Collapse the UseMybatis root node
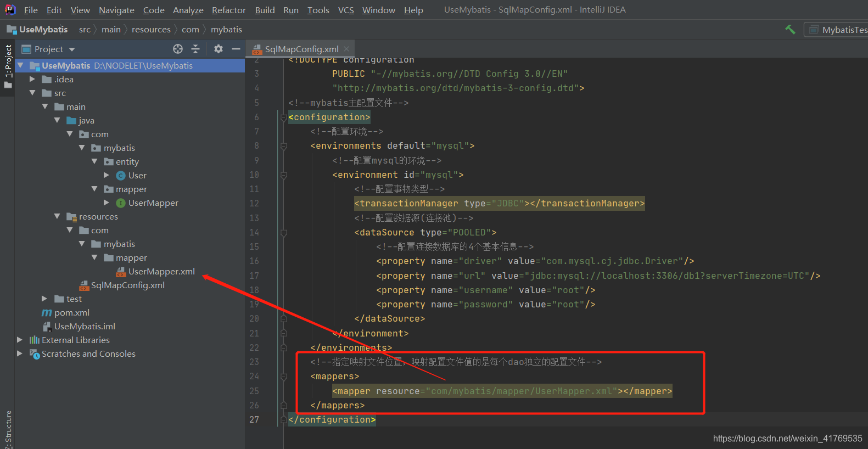 pos(20,65)
